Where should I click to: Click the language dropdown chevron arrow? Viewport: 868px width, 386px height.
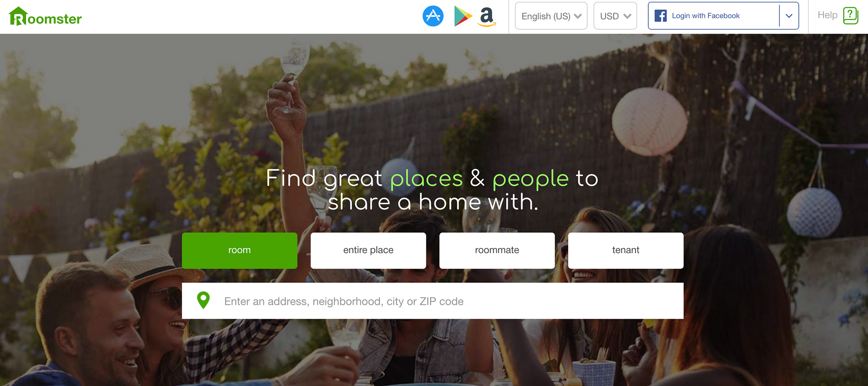tap(578, 16)
